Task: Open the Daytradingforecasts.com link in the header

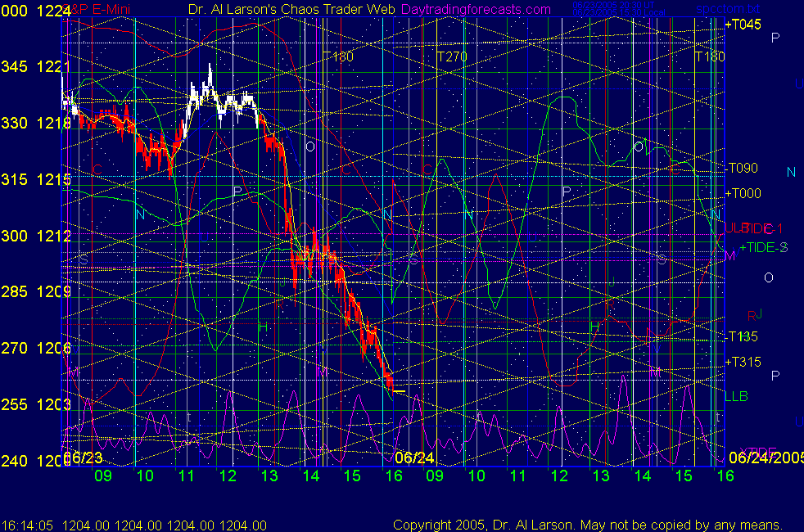Action: [476, 9]
